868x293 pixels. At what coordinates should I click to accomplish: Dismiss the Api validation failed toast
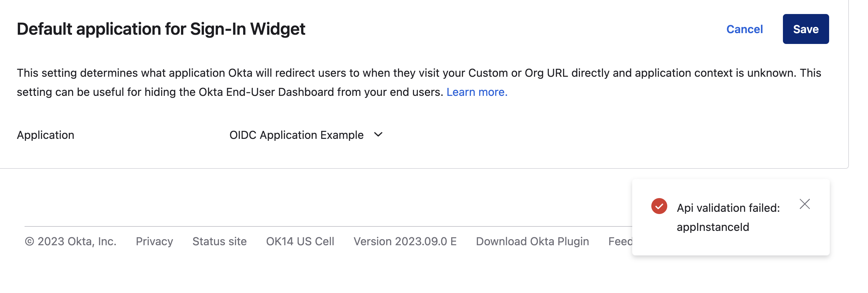tap(804, 204)
